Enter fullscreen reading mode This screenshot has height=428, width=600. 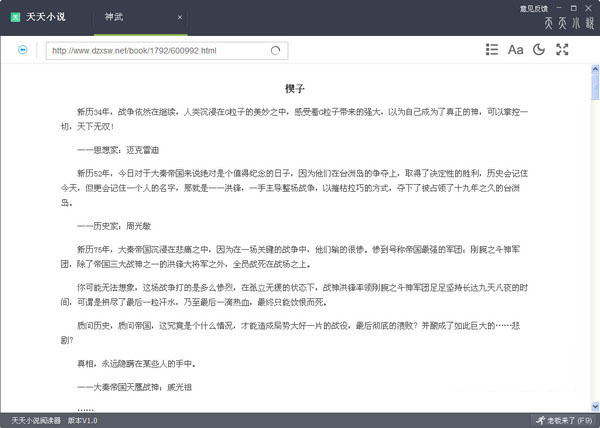click(562, 49)
